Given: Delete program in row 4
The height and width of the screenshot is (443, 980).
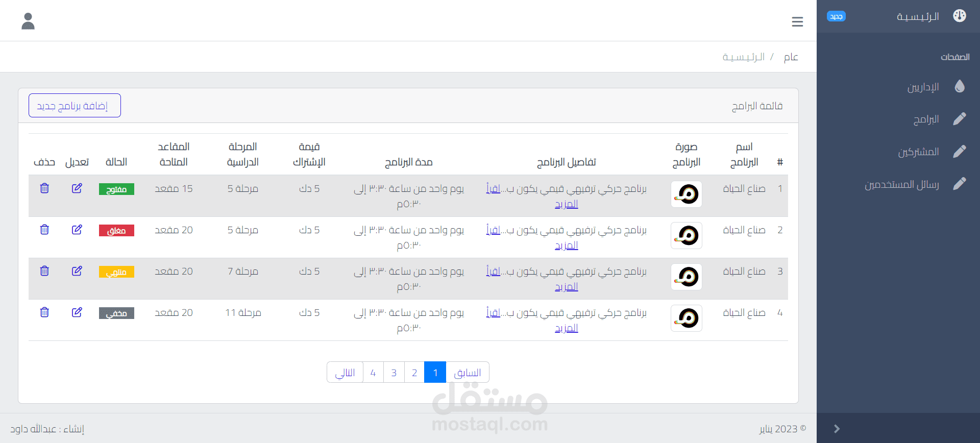Looking at the screenshot, I should pyautogui.click(x=44, y=312).
